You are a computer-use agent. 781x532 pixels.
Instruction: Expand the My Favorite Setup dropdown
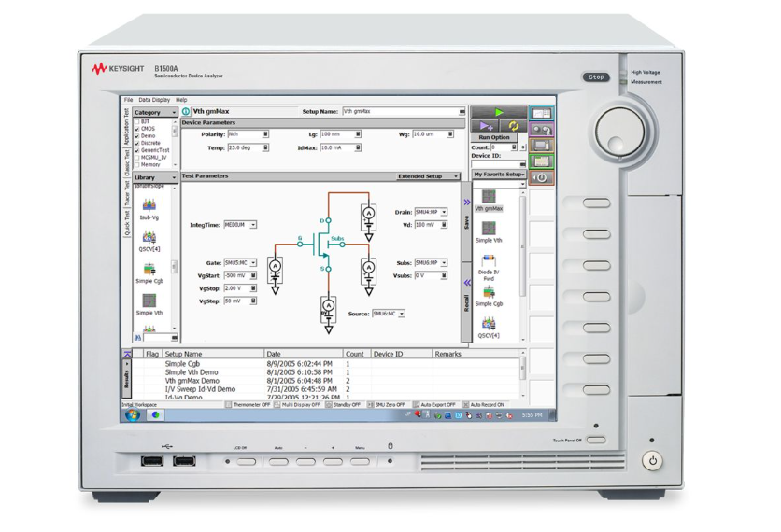498,175
